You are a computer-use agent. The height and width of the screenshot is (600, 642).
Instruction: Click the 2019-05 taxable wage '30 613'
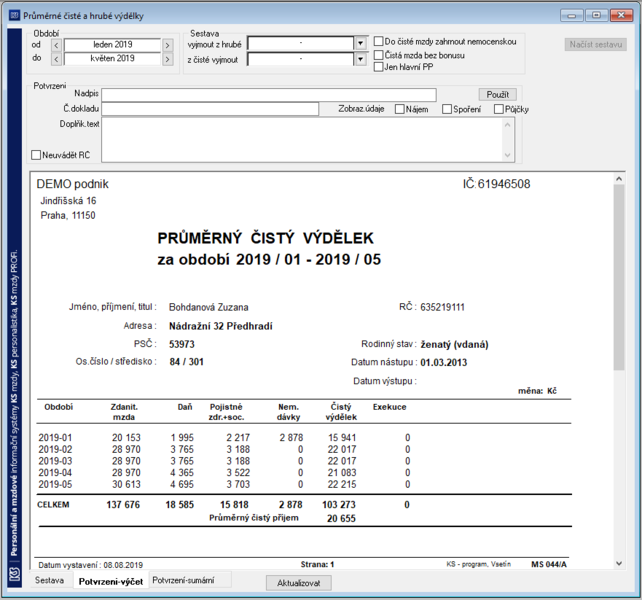pyautogui.click(x=126, y=485)
